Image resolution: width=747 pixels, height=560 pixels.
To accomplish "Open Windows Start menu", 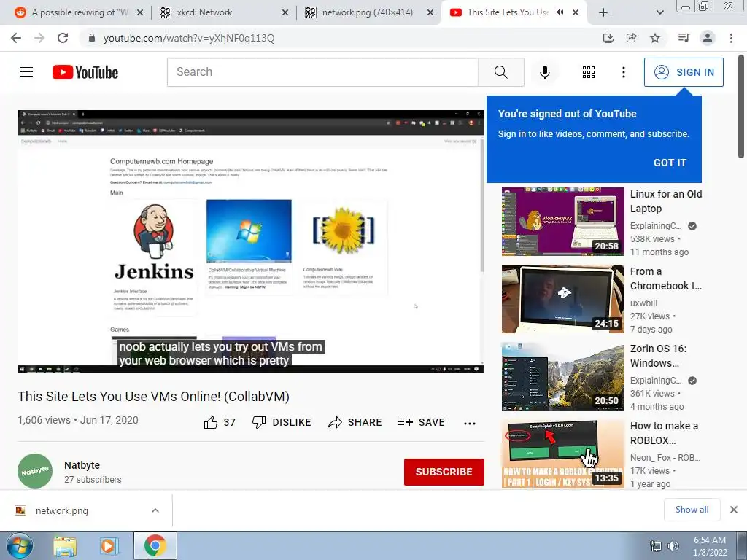I will click(20, 546).
